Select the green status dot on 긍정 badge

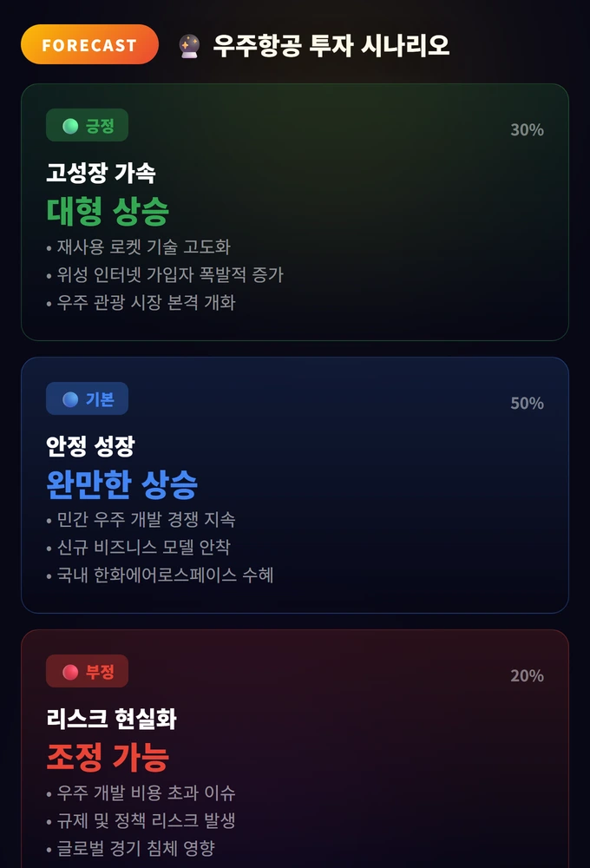click(x=69, y=125)
